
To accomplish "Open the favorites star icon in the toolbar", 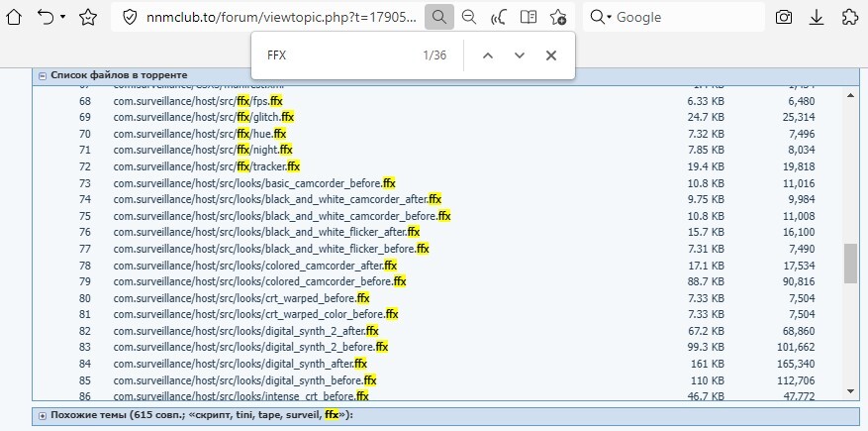I will coord(88,17).
